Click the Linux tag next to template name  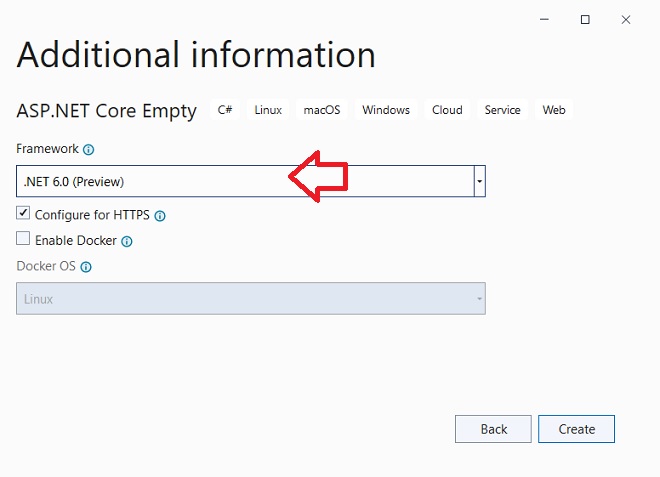268,110
